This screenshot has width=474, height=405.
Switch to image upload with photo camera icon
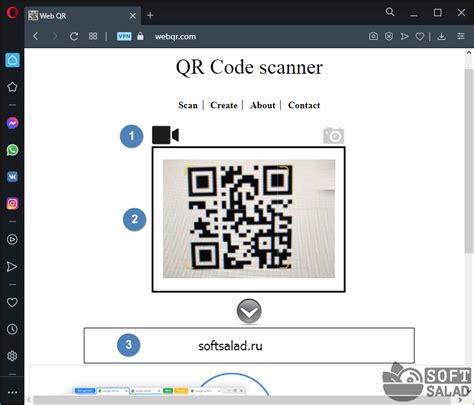[x=334, y=135]
